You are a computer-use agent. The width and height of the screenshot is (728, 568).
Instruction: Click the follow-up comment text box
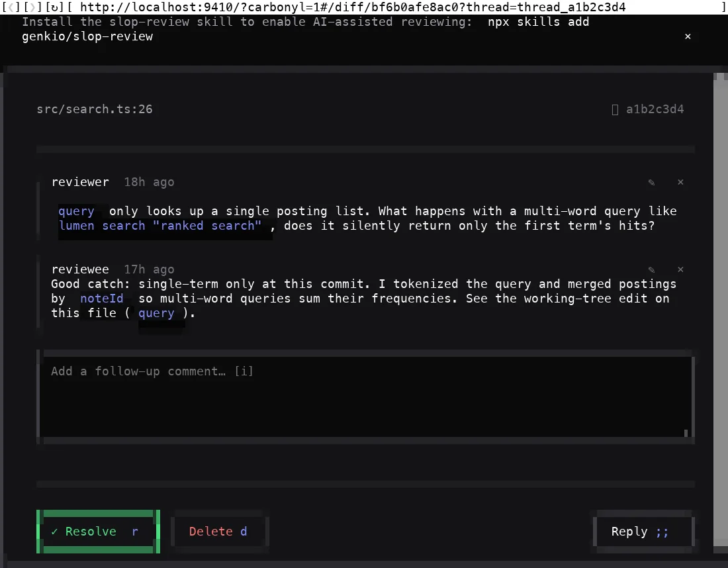pyautogui.click(x=365, y=397)
